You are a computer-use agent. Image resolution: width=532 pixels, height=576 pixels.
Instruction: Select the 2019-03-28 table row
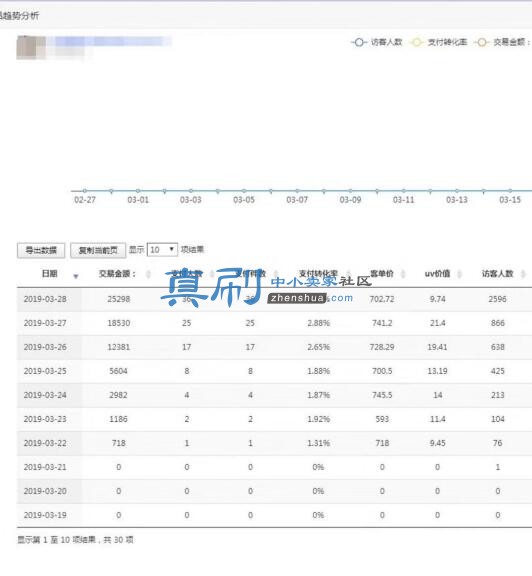274,299
